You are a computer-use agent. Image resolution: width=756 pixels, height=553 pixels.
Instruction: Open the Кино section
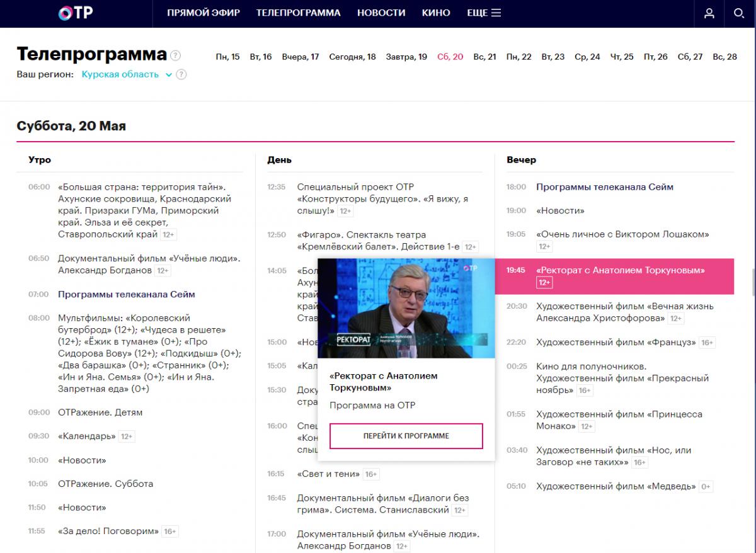click(x=436, y=13)
